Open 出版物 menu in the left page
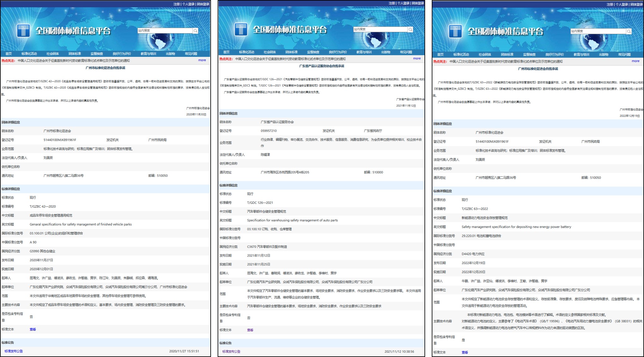The height and width of the screenshot is (357, 644). [170, 54]
